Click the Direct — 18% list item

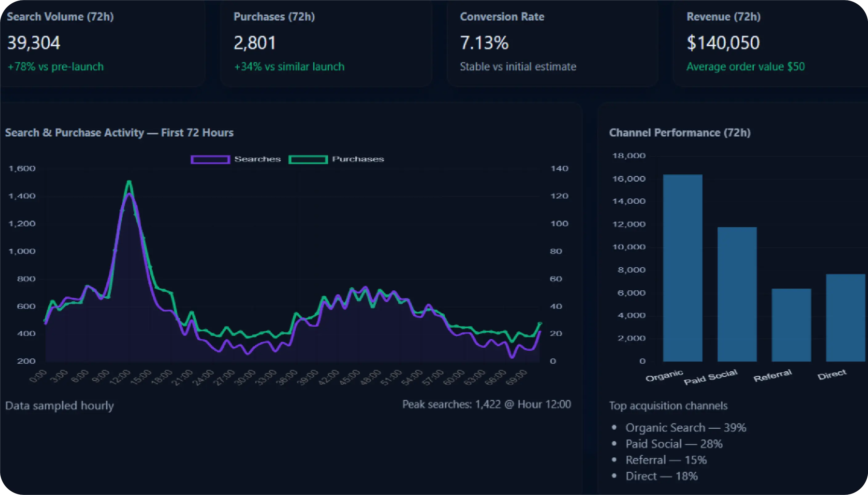click(661, 476)
